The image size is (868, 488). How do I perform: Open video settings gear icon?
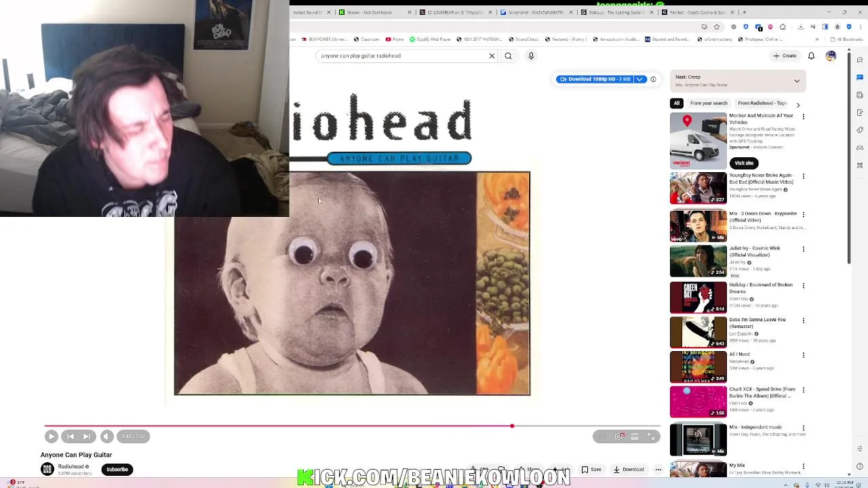click(x=618, y=436)
